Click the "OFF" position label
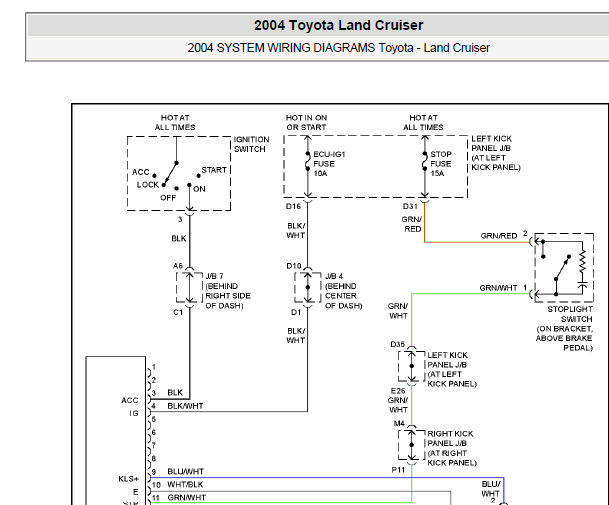The height and width of the screenshot is (505, 609). click(168, 198)
